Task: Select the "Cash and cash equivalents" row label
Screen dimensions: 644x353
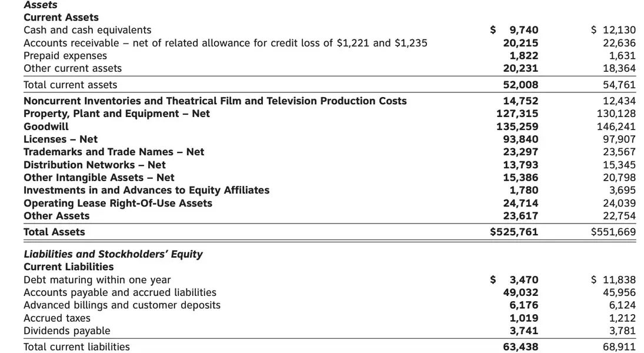Action: click(87, 30)
